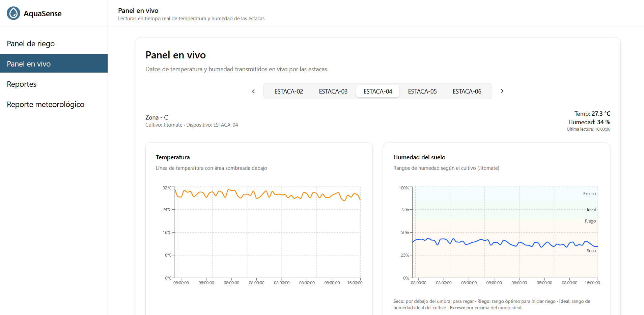Switch to the ESTACA-06 tab
The width and height of the screenshot is (644, 315).
467,91
